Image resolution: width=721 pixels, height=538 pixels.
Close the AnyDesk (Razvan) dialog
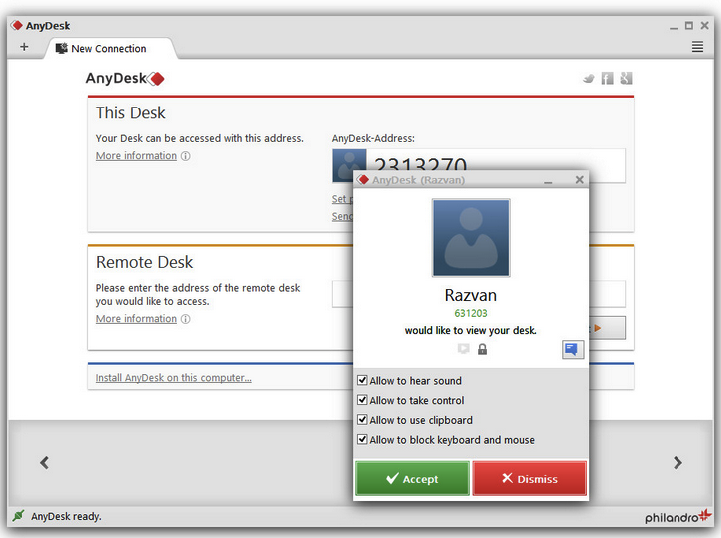click(x=579, y=179)
